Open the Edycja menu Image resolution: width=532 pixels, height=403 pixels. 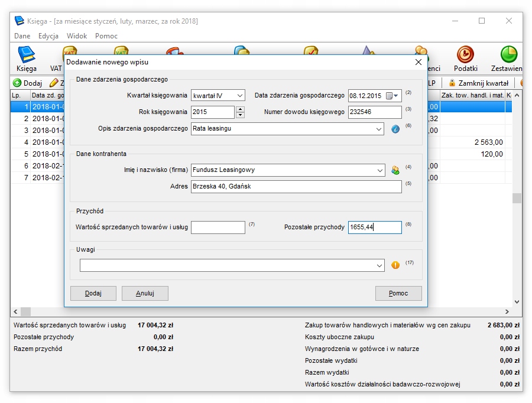[x=48, y=36]
